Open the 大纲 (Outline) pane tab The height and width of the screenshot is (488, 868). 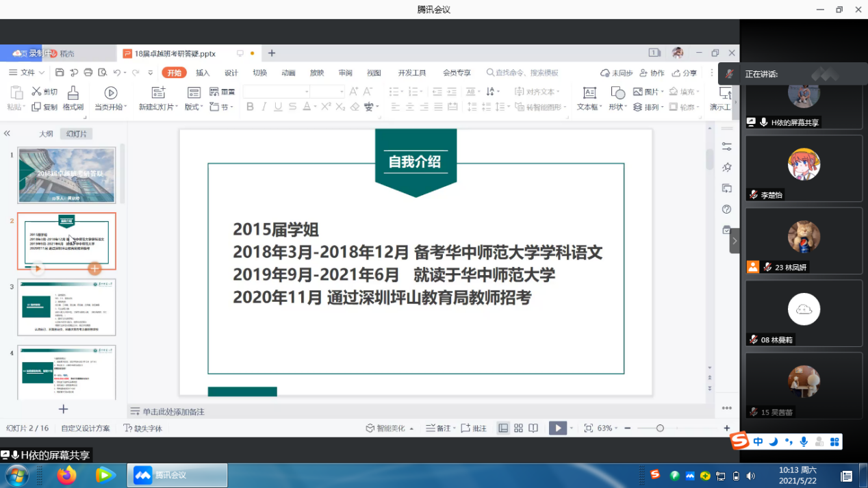[46, 134]
